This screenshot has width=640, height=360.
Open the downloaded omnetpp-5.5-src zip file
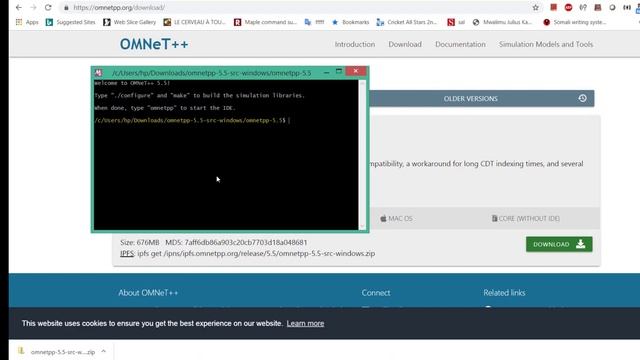(57, 351)
